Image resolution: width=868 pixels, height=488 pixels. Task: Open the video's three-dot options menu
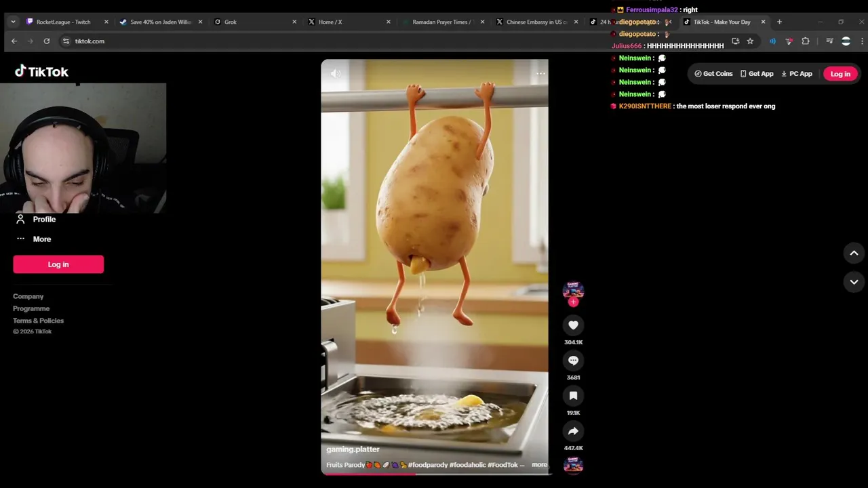tap(540, 73)
